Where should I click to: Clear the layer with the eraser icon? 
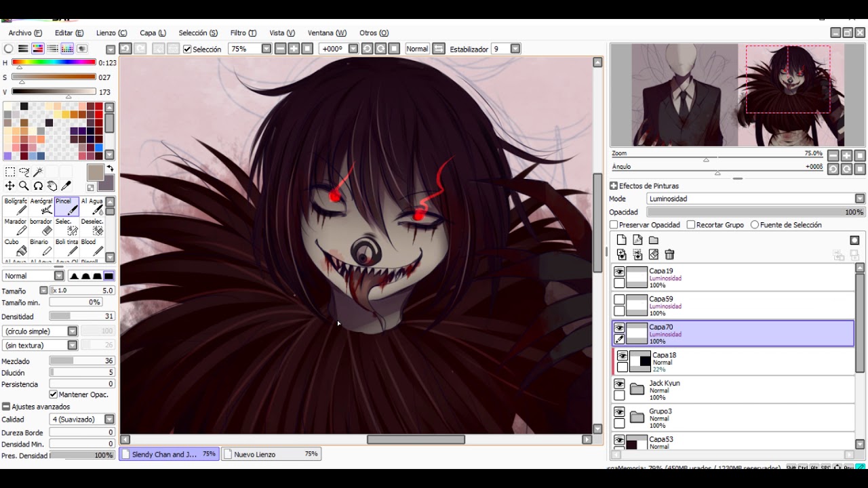tap(654, 255)
